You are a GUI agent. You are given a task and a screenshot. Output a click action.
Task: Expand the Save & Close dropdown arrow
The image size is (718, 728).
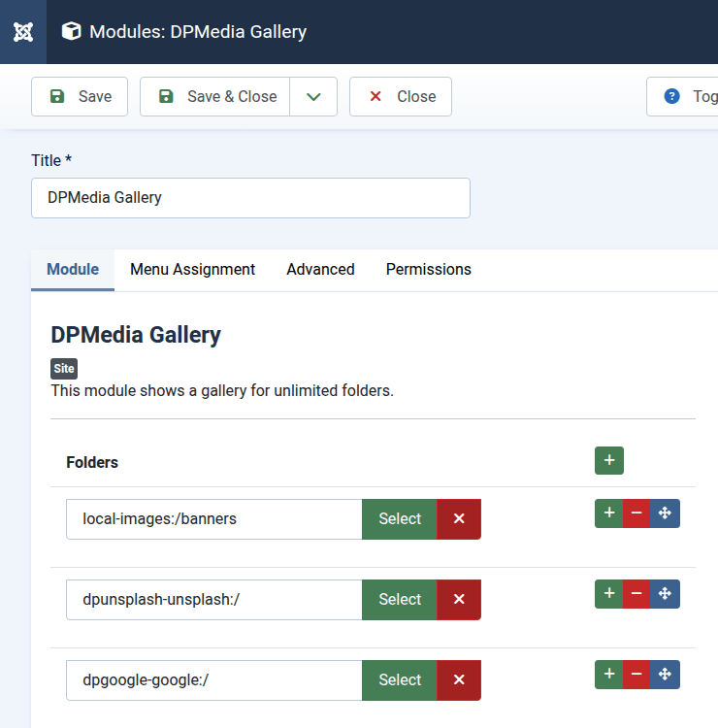click(313, 97)
